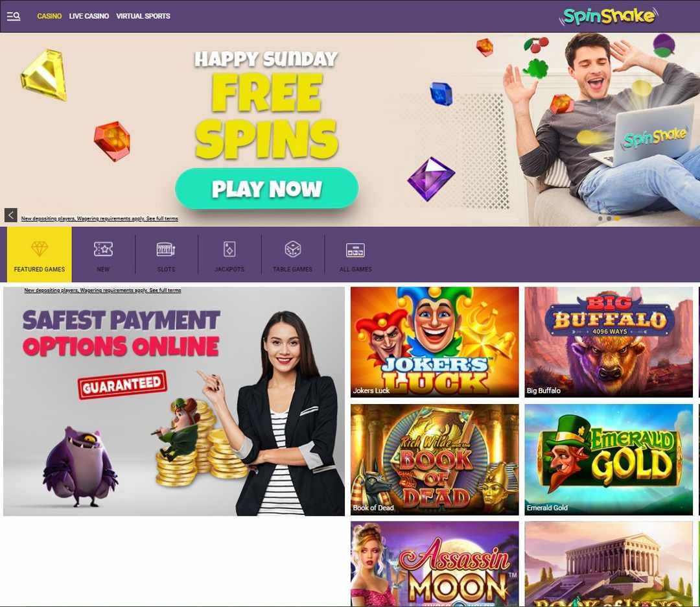Open the Jackpots card icon
Viewport: 700px width, 607px height.
pyautogui.click(x=229, y=249)
